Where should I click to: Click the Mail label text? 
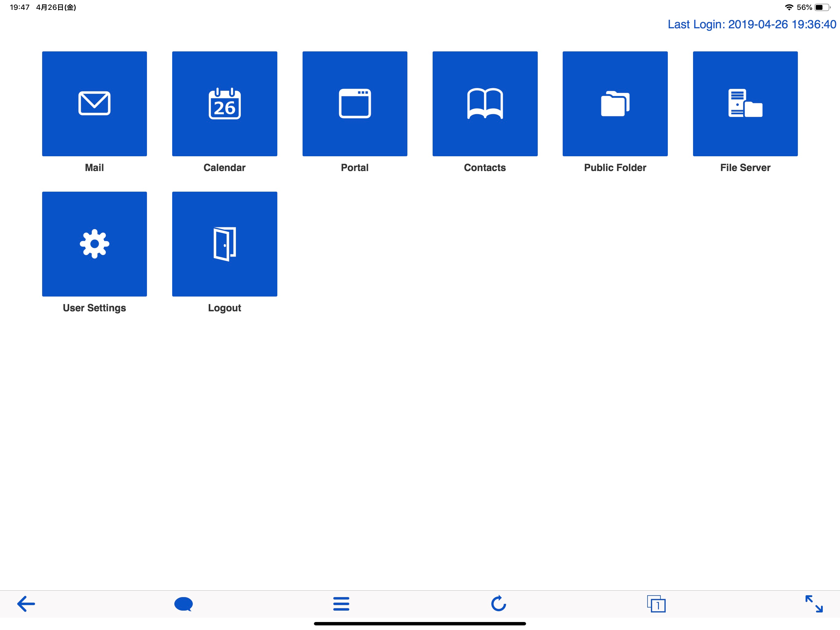94,168
